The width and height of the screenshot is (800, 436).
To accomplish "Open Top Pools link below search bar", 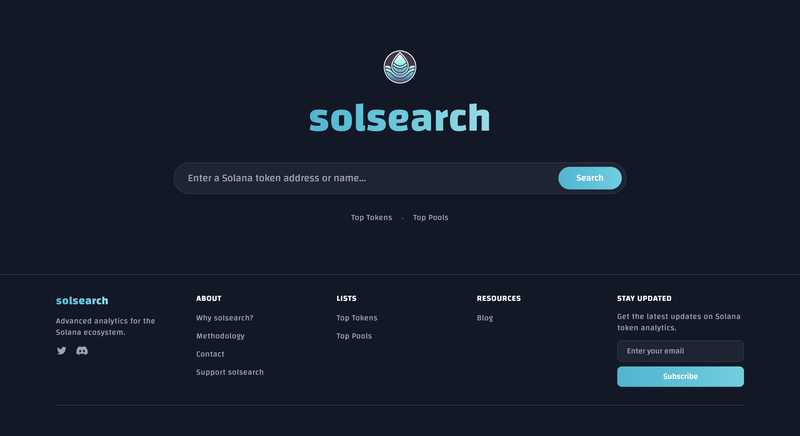I will click(431, 217).
